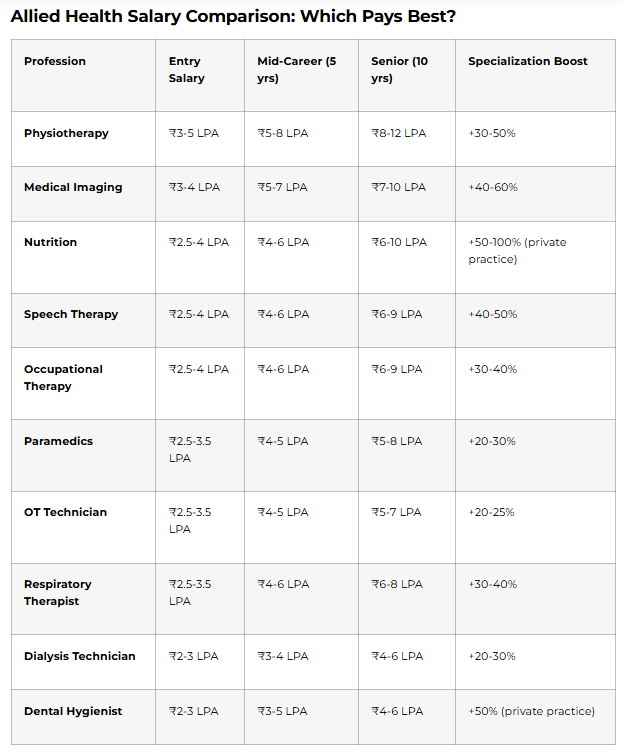Click the OT Technician row label
Screen dimensions: 623x746
(x=65, y=513)
